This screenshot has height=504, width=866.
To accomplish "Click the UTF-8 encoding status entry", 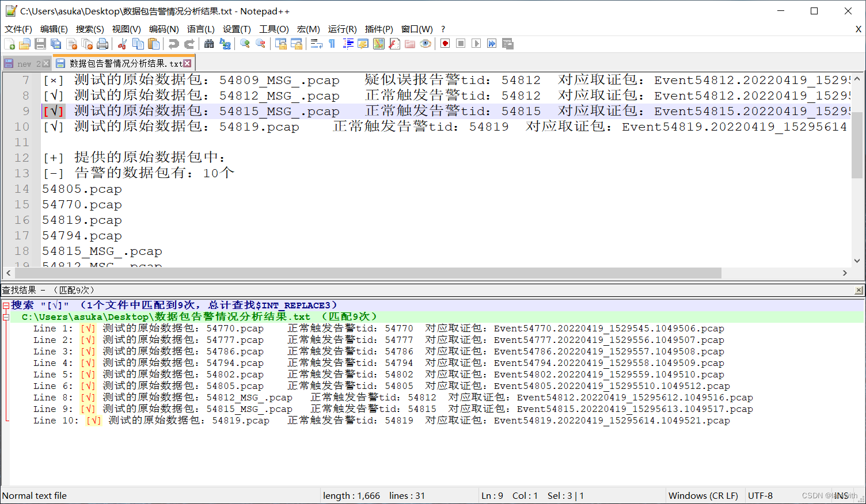I will 760,495.
